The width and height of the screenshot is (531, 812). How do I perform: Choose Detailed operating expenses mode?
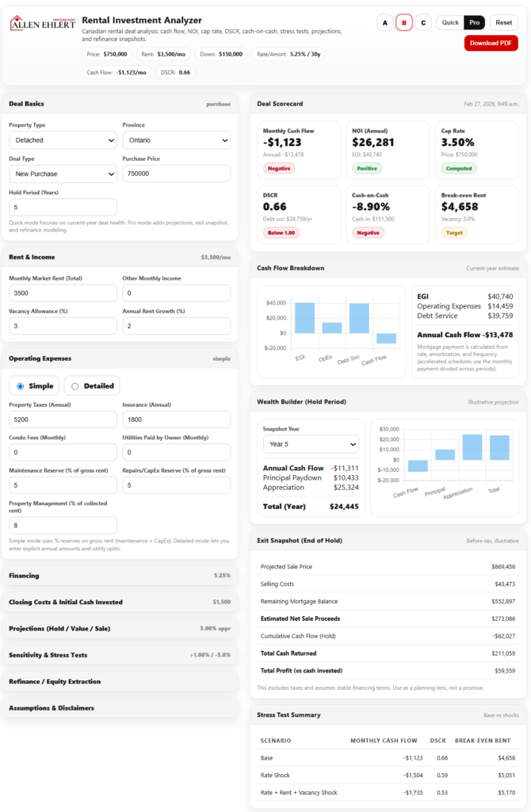[x=92, y=386]
